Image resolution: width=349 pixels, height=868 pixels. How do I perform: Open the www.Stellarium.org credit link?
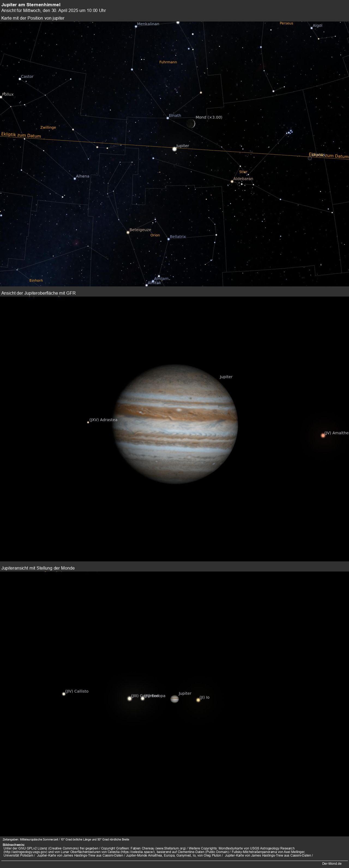[x=171, y=848]
